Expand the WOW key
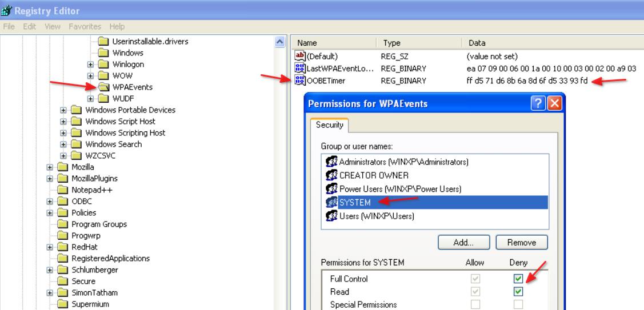Image resolution: width=644 pixels, height=310 pixels. pos(90,76)
